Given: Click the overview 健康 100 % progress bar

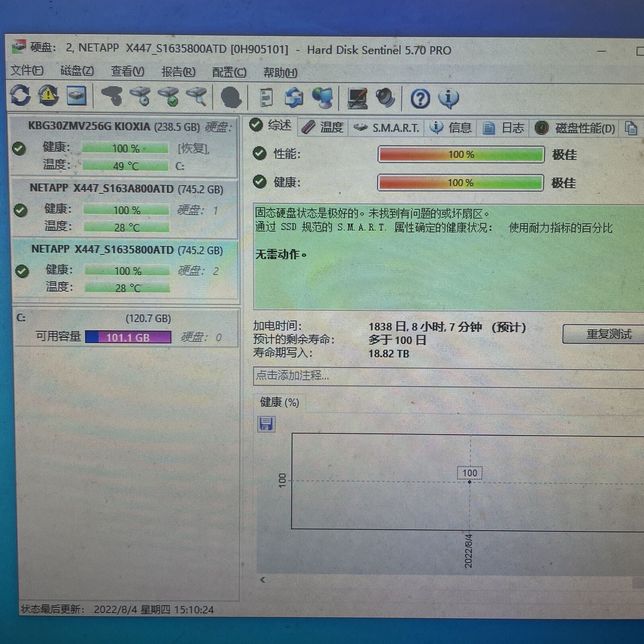Looking at the screenshot, I should (461, 183).
